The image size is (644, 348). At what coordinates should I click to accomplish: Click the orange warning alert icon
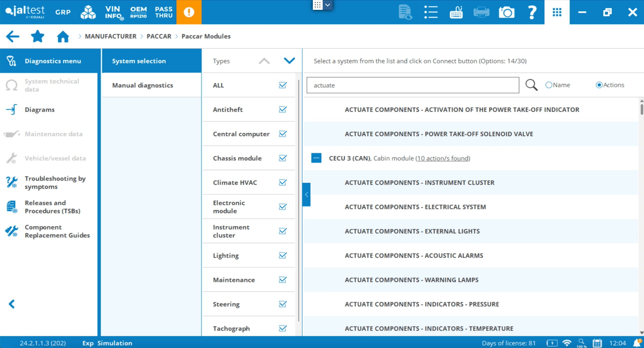pyautogui.click(x=189, y=12)
